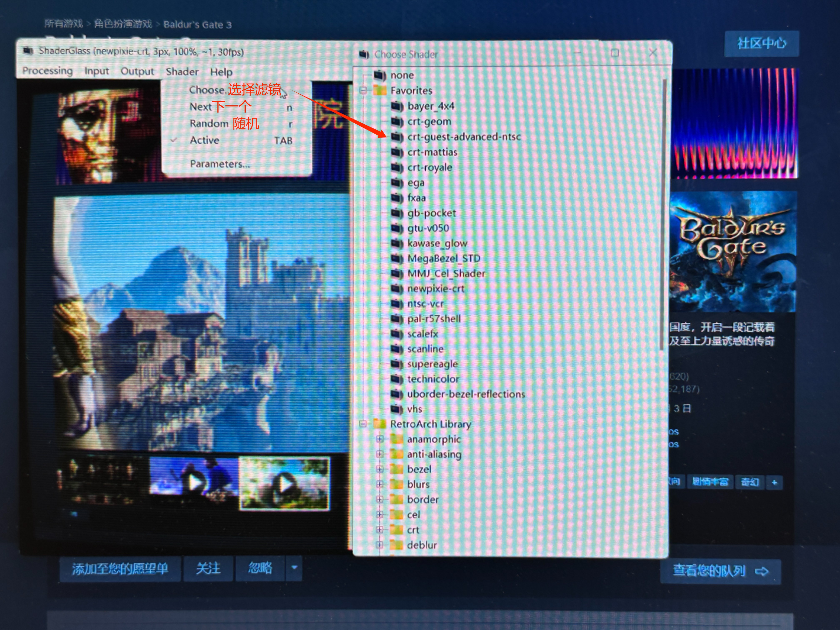Click Parameters... in the Shader menu

[220, 164]
